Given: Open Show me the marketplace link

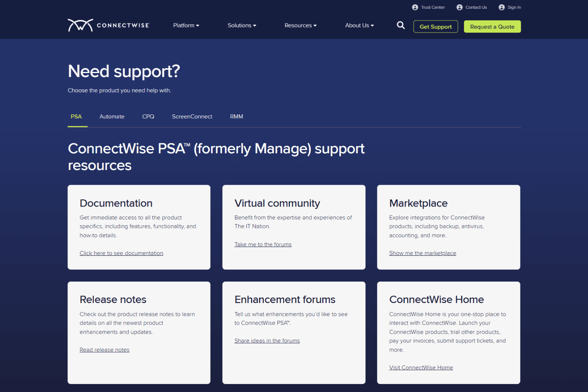Looking at the screenshot, I should 423,253.
